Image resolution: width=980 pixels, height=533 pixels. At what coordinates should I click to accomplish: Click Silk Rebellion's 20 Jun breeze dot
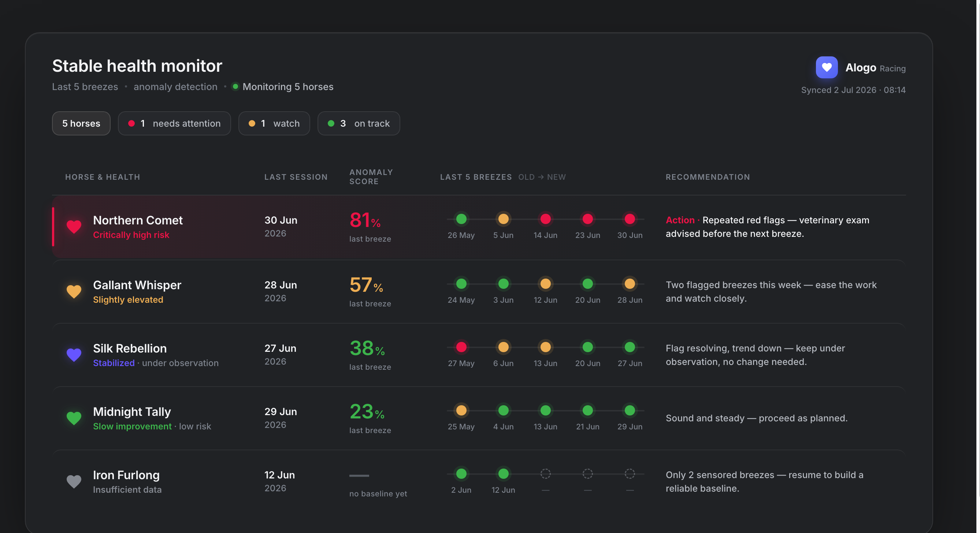[x=588, y=347]
